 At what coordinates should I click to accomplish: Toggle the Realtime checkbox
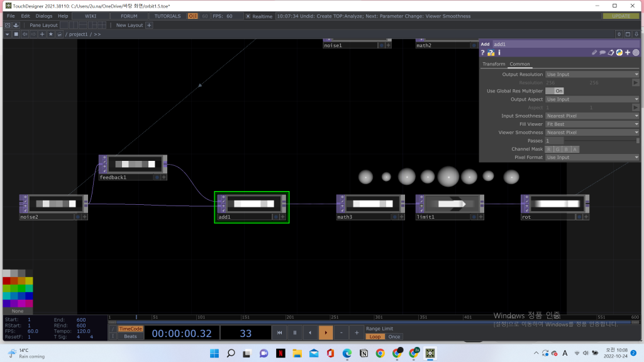click(x=248, y=16)
